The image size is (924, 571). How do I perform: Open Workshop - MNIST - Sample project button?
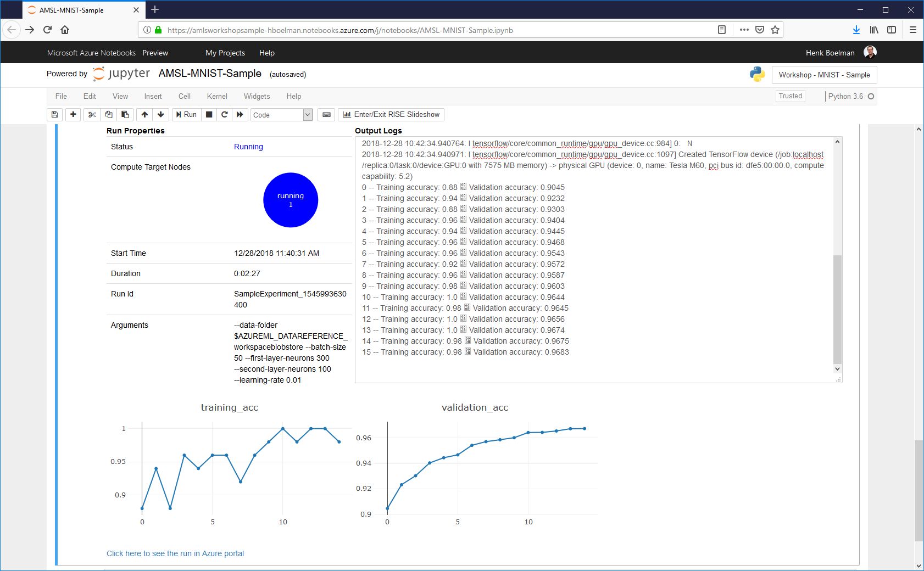824,75
